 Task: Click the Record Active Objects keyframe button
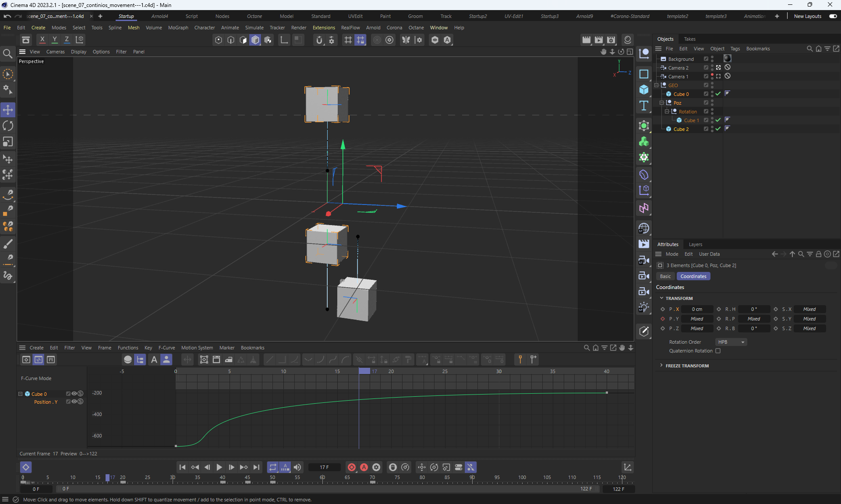[351, 467]
